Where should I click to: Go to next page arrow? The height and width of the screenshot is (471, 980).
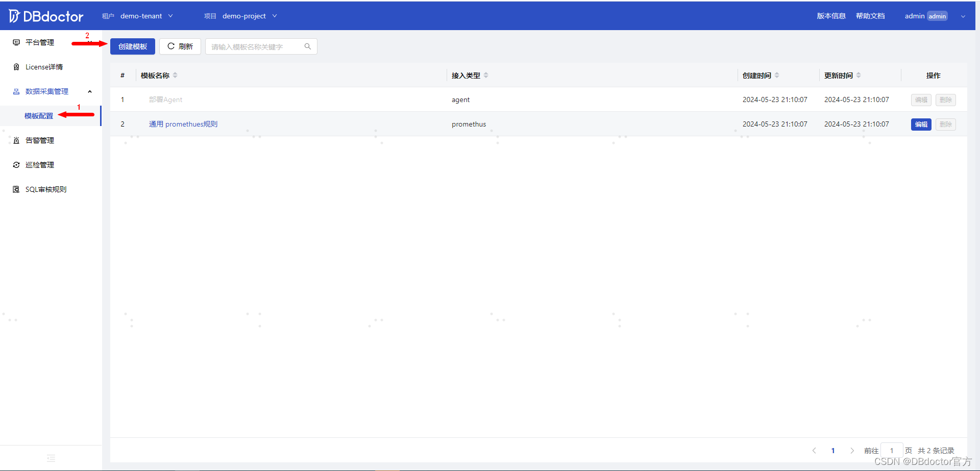(852, 451)
